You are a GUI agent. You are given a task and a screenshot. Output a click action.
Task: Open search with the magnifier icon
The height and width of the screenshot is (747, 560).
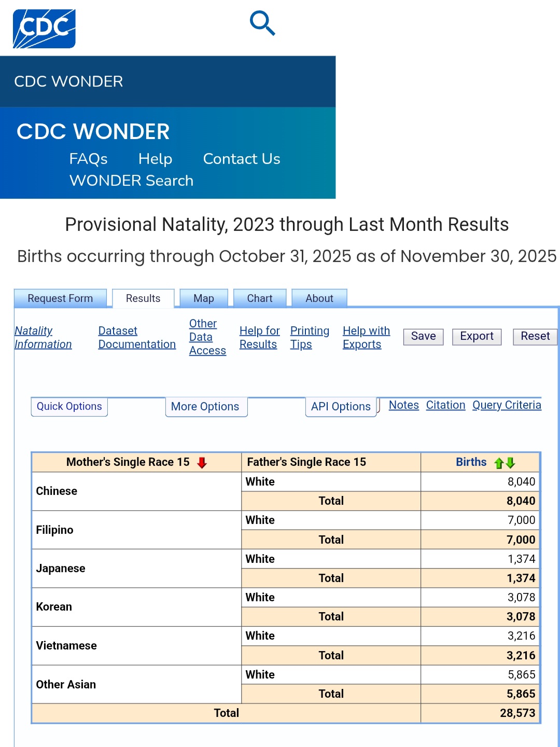(262, 23)
